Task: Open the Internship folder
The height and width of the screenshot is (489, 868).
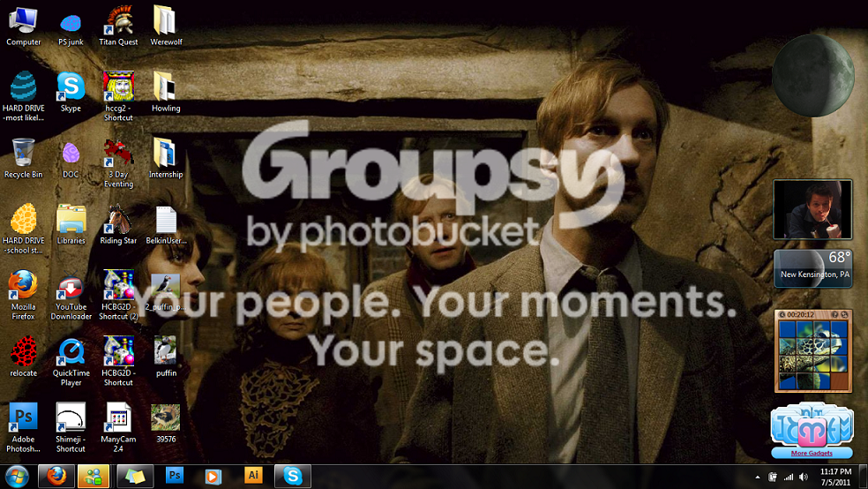Action: pos(166,159)
